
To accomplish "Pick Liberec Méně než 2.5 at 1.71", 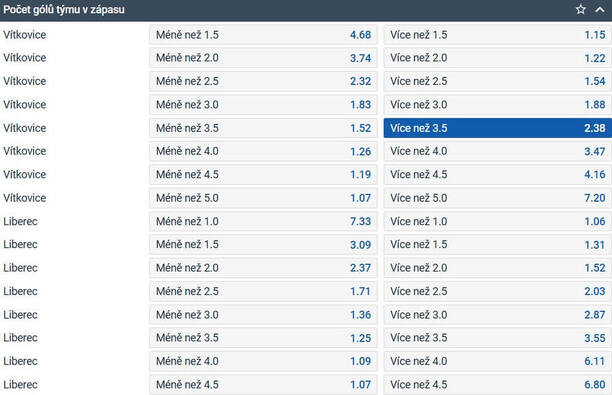I will pyautogui.click(x=263, y=291).
